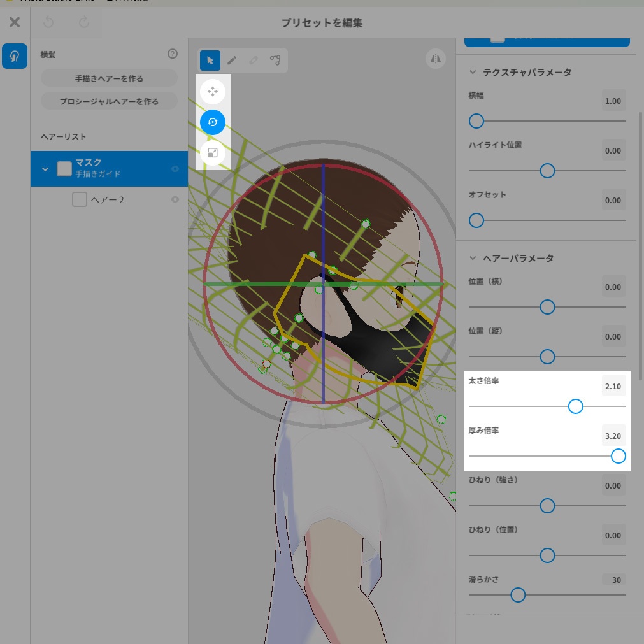Select the ヘアー2 item in the hair list

coord(108,199)
